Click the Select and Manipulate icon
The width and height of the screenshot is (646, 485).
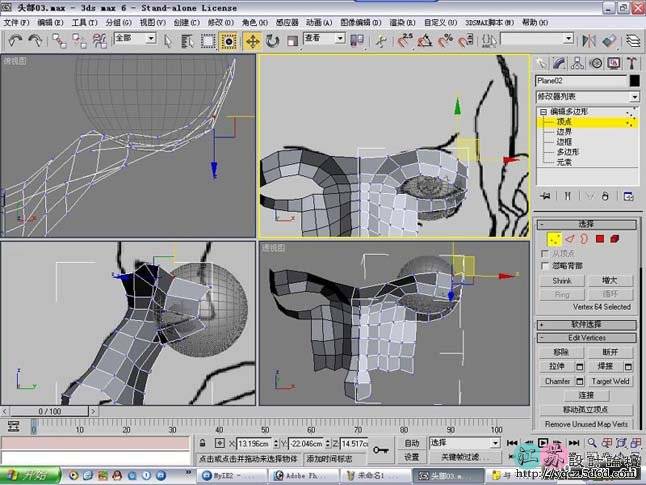tap(381, 40)
